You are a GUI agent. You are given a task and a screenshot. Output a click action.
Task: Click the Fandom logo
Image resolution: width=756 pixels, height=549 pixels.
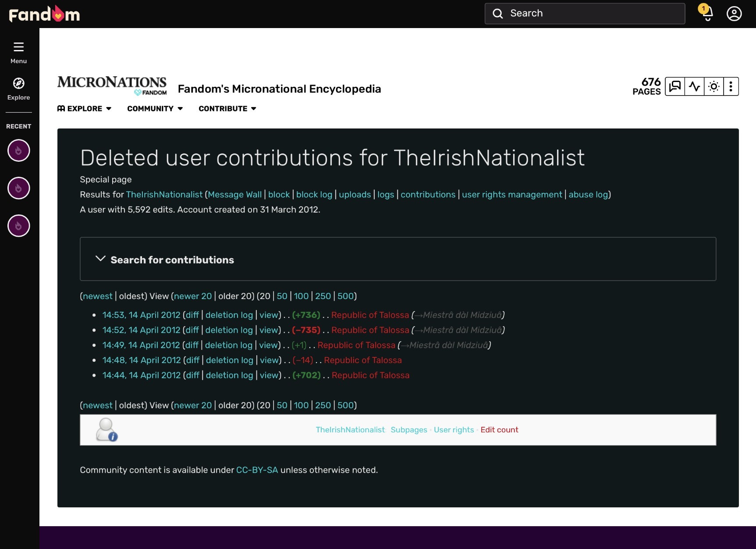pos(44,14)
